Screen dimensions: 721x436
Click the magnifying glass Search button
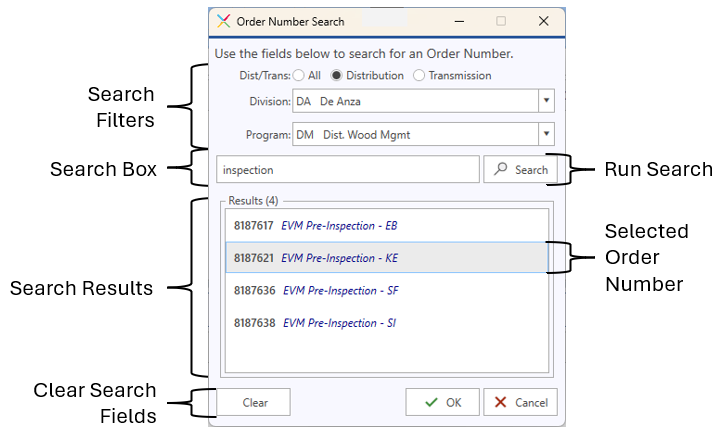coord(520,170)
